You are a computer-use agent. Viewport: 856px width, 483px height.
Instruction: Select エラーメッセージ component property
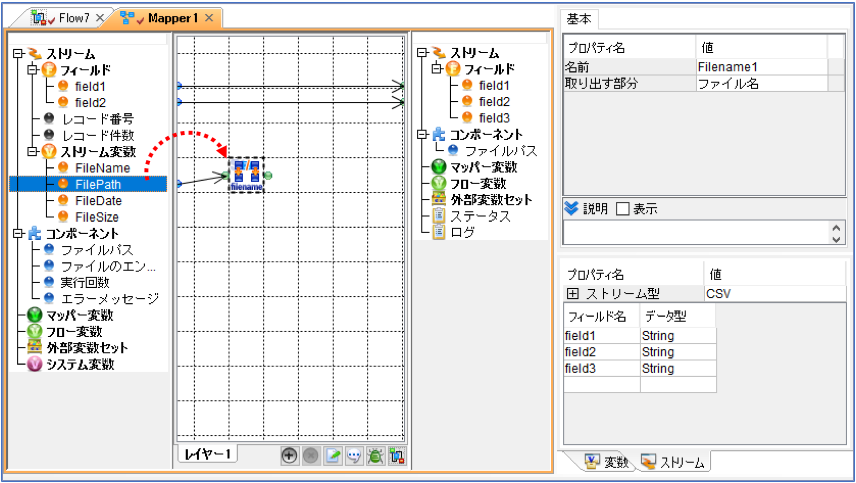[x=110, y=299]
